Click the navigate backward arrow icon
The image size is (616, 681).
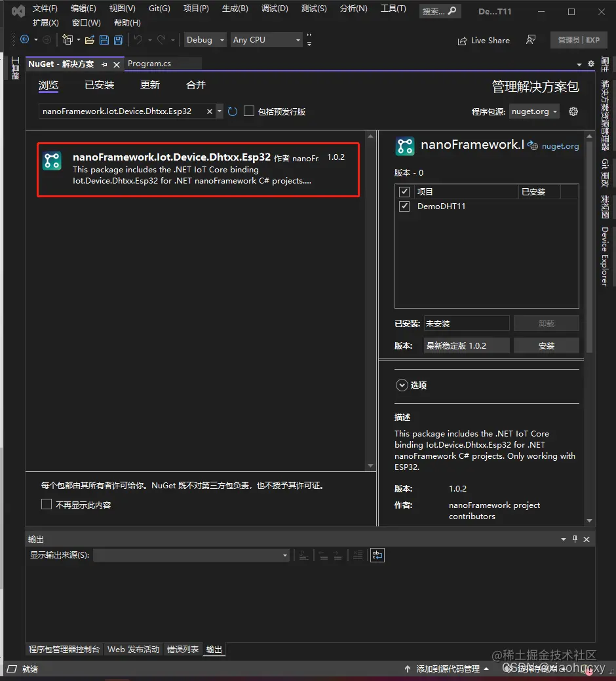25,40
